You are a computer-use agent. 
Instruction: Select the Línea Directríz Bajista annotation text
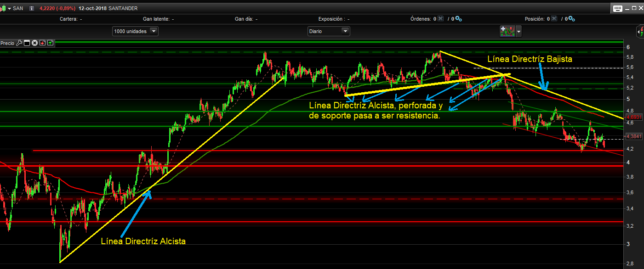tap(530, 59)
